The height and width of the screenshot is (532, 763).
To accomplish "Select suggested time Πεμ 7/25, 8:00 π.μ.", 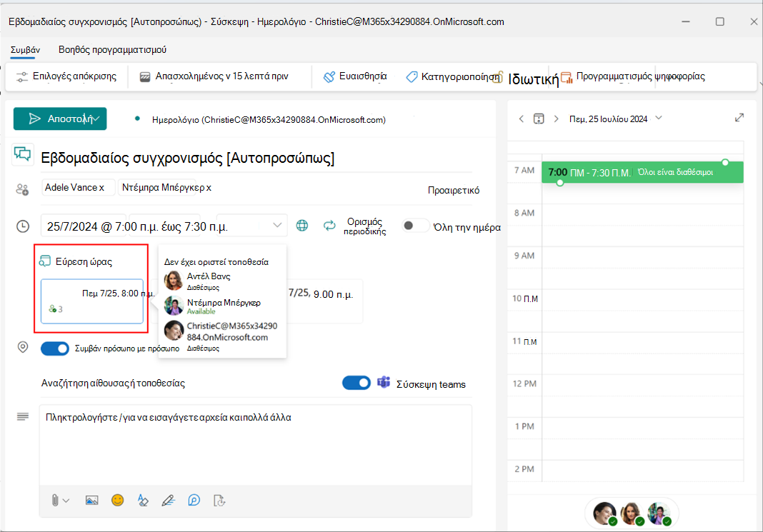I will 92,301.
